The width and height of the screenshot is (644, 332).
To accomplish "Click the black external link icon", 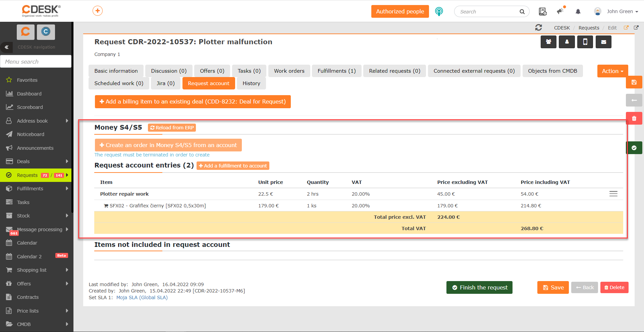I will [x=636, y=28].
